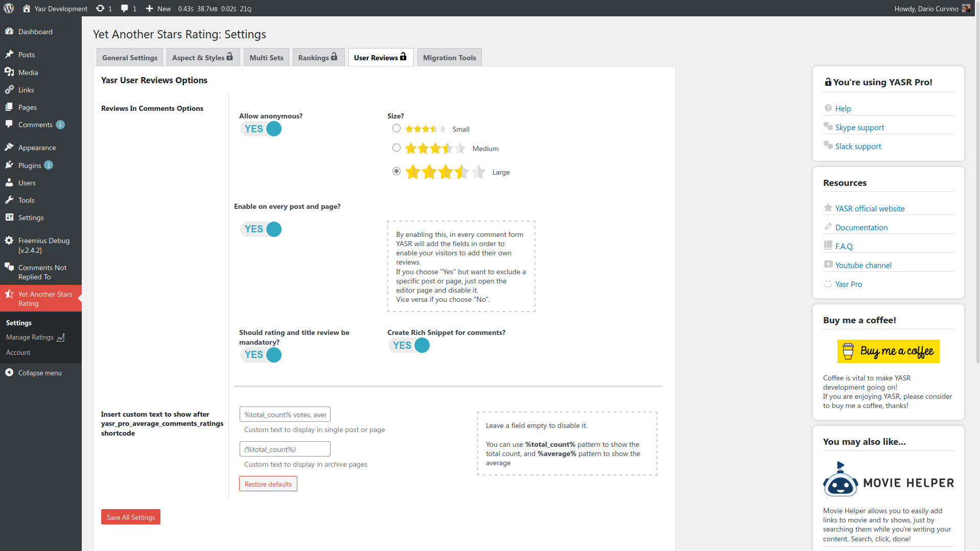980x551 pixels.
Task: Open the Multi Sets tab
Action: pyautogui.click(x=266, y=57)
